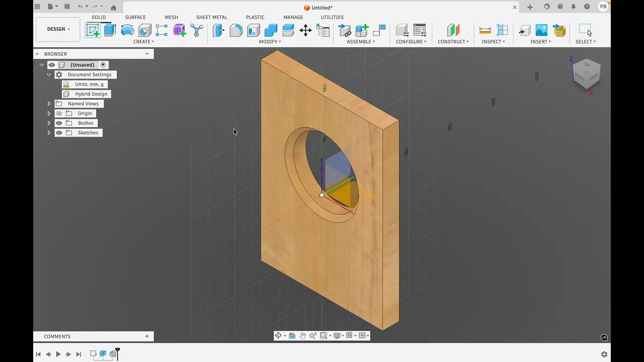Image resolution: width=644 pixels, height=362 pixels.
Task: Open the MESH tab
Action: click(x=172, y=17)
